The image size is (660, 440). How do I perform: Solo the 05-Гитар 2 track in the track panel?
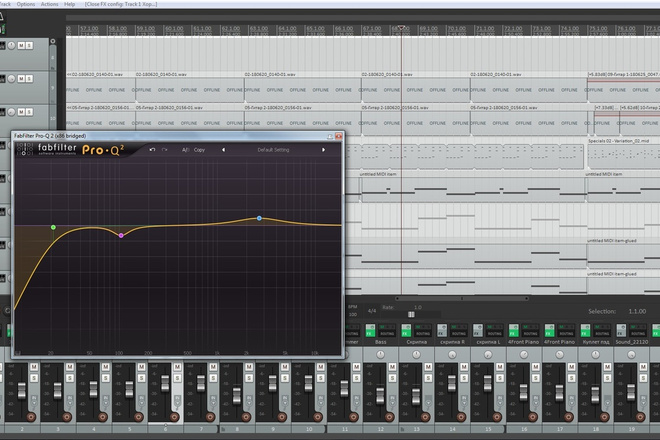pos(29,112)
